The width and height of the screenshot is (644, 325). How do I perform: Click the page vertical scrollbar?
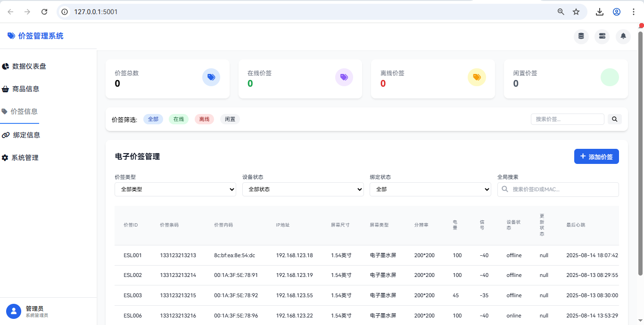641,153
